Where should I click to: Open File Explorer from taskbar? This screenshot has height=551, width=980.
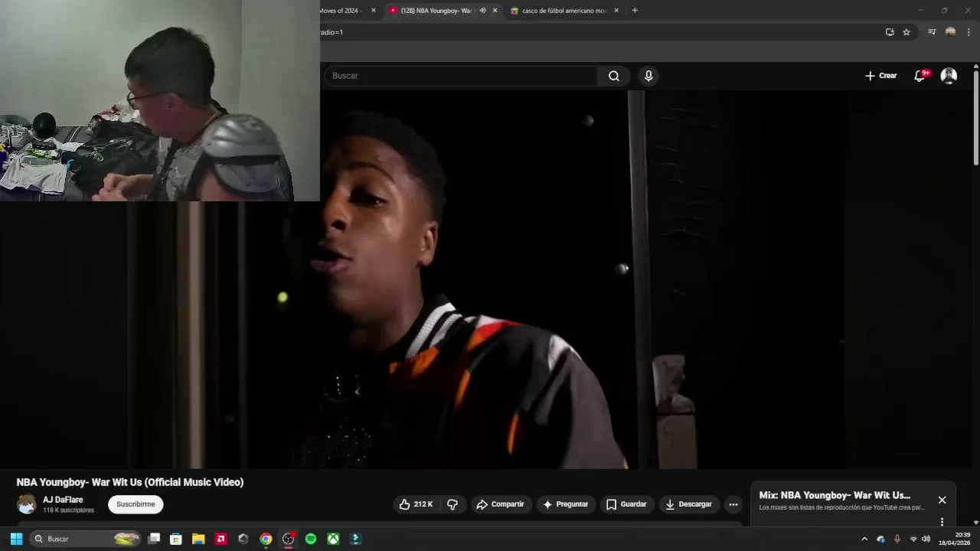click(198, 539)
